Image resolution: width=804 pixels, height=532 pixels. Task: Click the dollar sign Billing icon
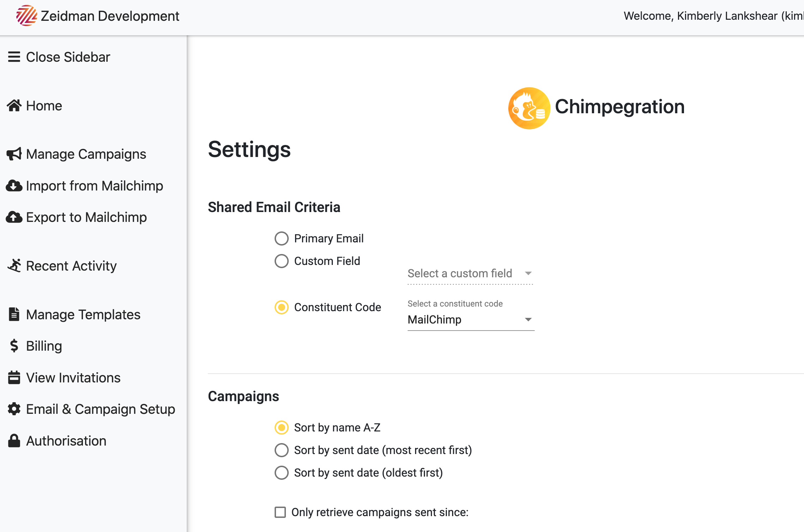pyautogui.click(x=14, y=346)
